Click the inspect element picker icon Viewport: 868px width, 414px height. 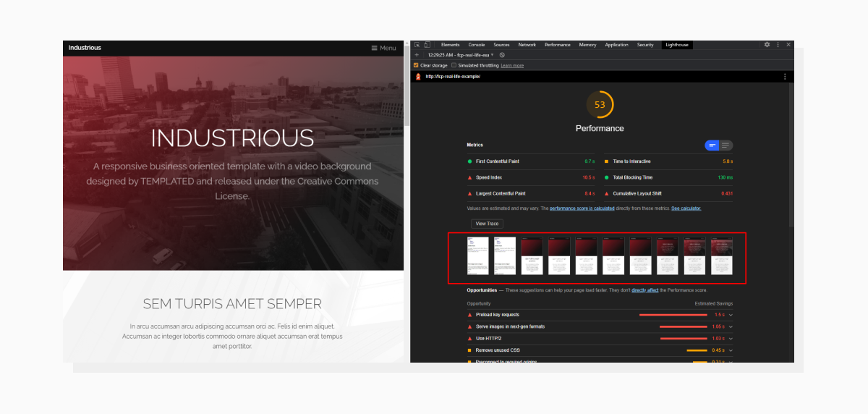(417, 45)
